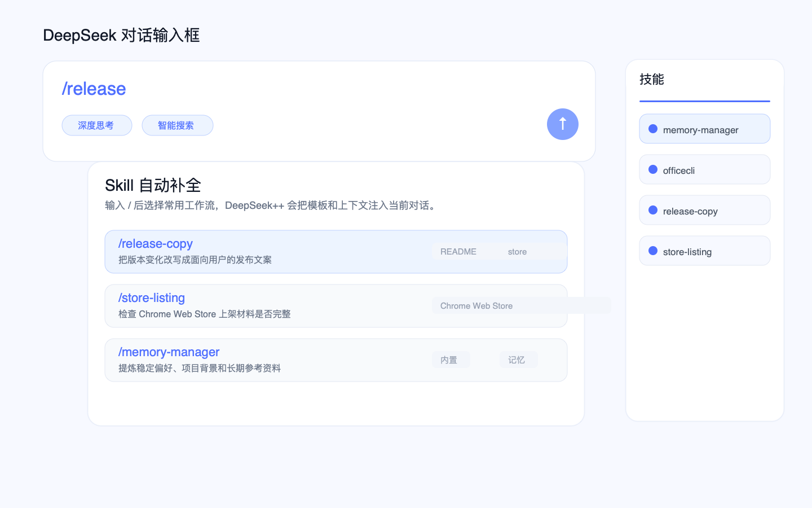Open officecli in the 技能 panel

[705, 169]
